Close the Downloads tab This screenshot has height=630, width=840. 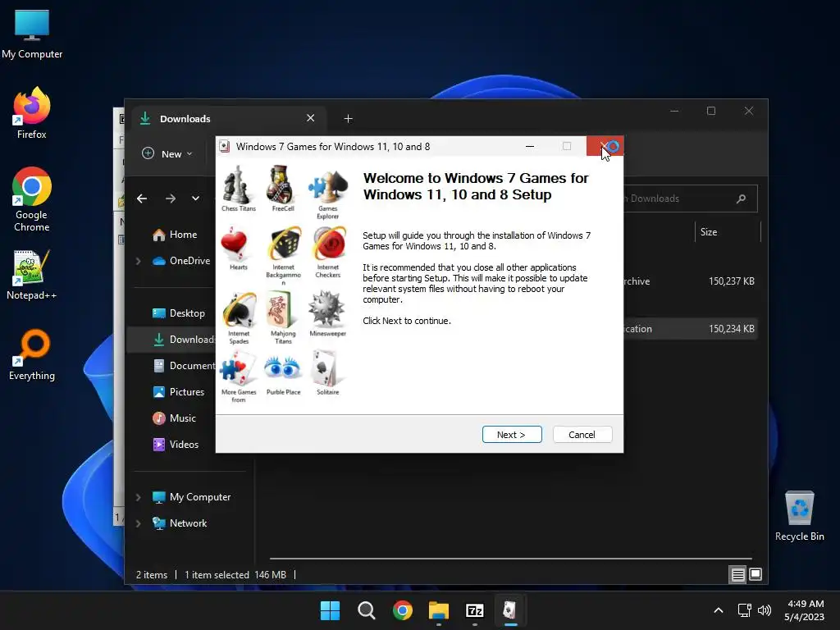[310, 118]
